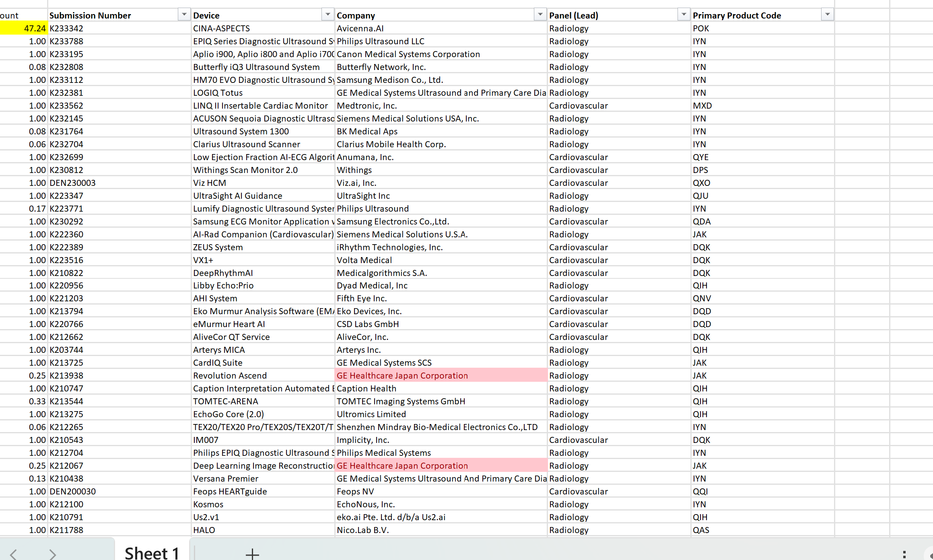This screenshot has width=933, height=560.
Task: Select the CardIQ Suite device cell
Action: tap(263, 362)
